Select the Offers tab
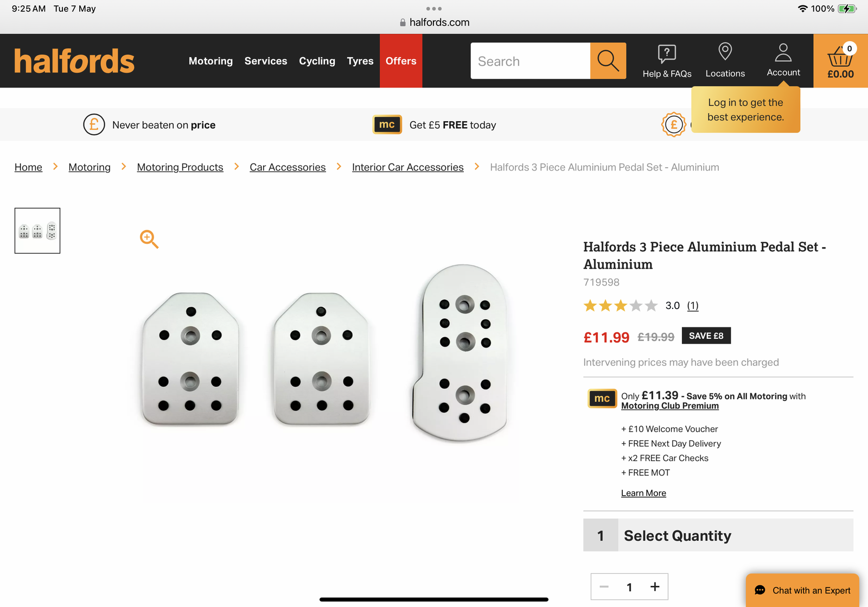 [401, 61]
